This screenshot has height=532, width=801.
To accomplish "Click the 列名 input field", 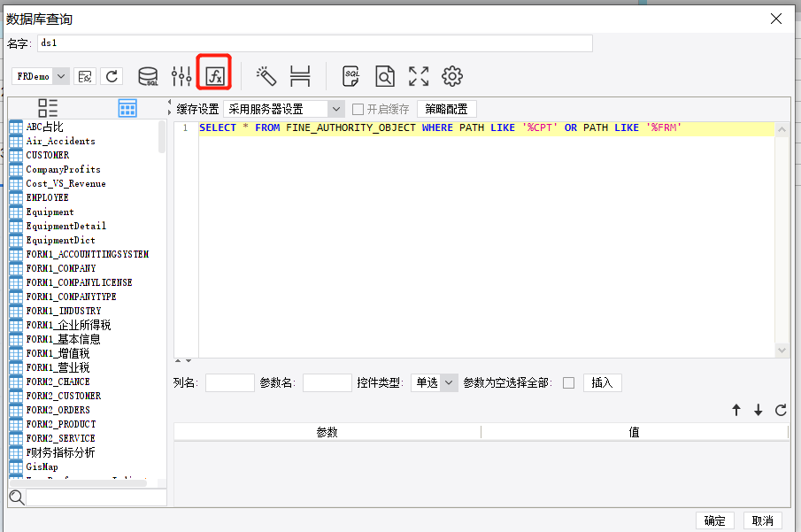I will pos(230,382).
